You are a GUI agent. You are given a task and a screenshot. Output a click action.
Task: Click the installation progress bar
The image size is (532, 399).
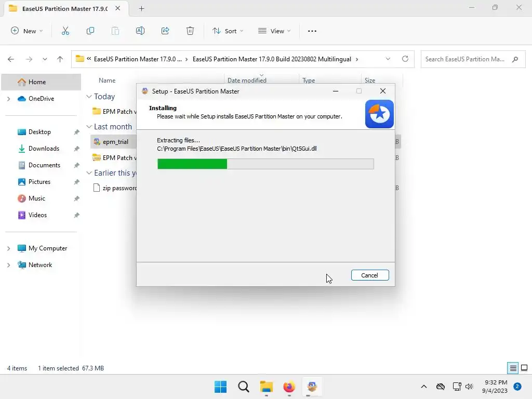coord(265,164)
